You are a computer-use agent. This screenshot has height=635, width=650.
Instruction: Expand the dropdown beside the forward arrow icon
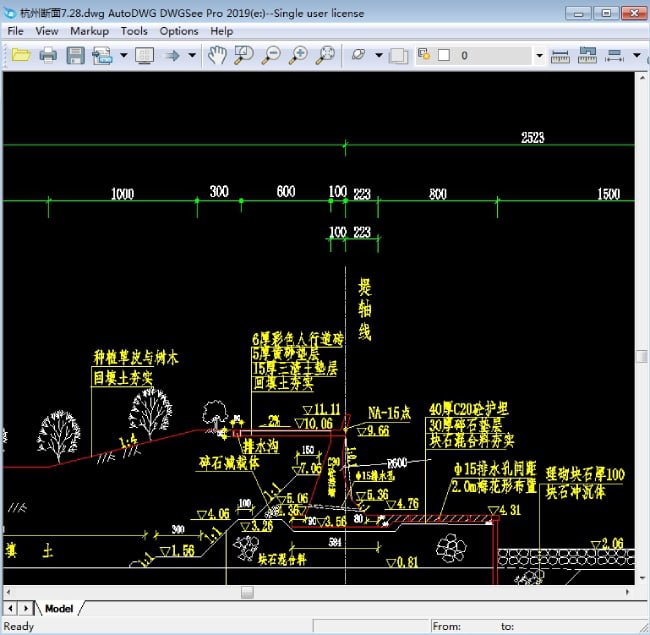click(x=191, y=56)
